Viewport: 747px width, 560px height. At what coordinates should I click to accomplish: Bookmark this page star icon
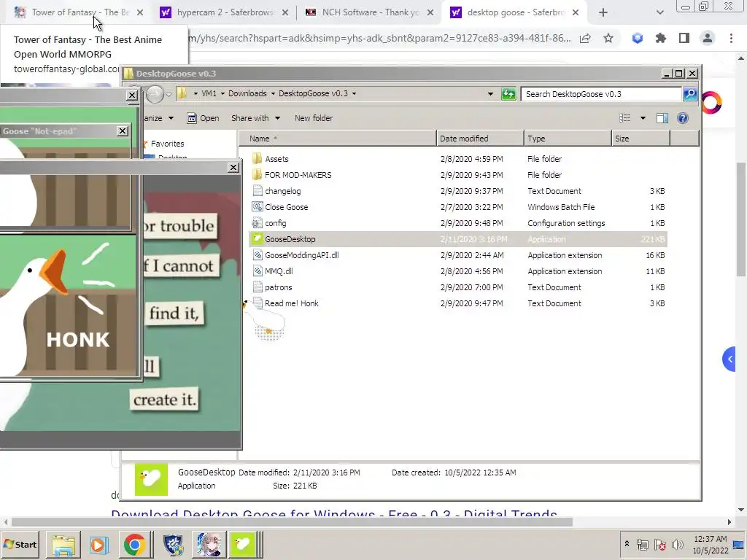[x=608, y=39]
